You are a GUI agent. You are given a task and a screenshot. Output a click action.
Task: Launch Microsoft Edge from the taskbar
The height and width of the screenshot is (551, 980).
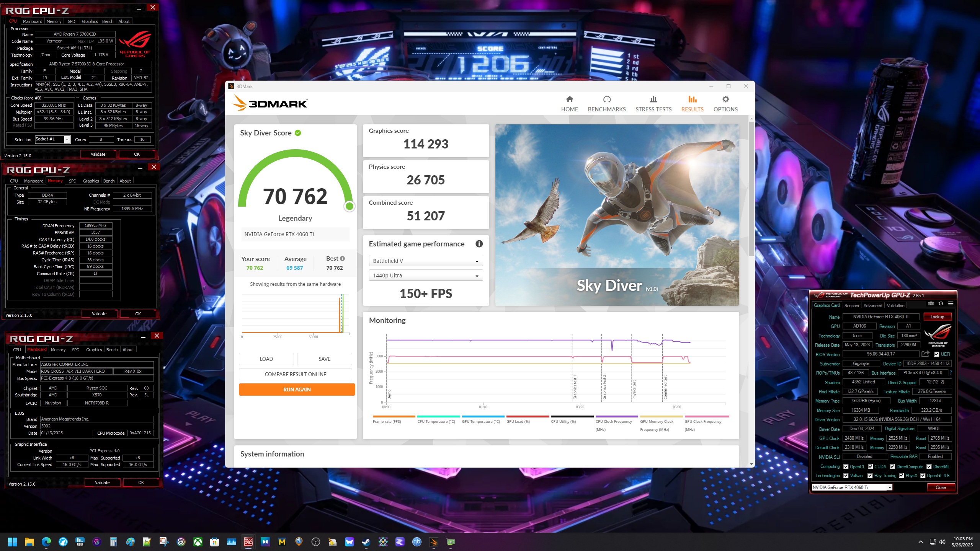46,542
